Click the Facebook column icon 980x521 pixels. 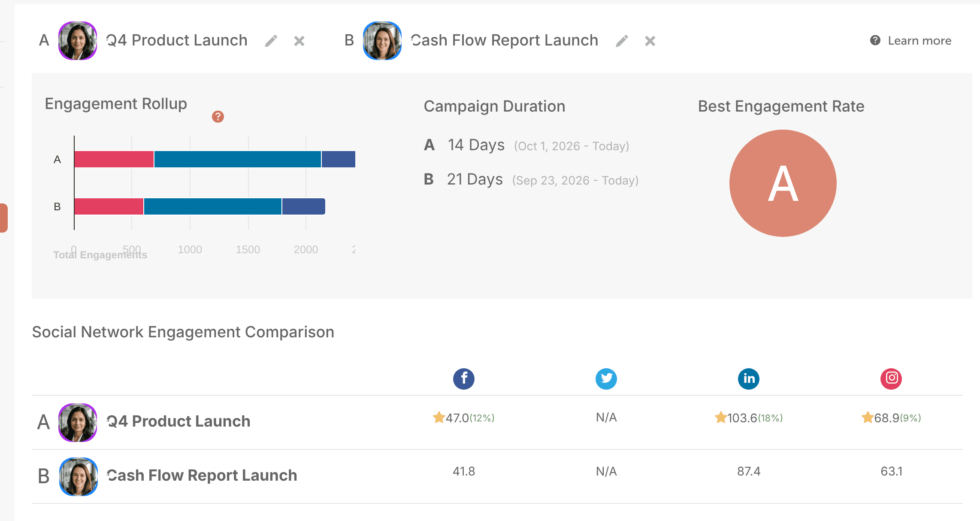click(x=464, y=379)
